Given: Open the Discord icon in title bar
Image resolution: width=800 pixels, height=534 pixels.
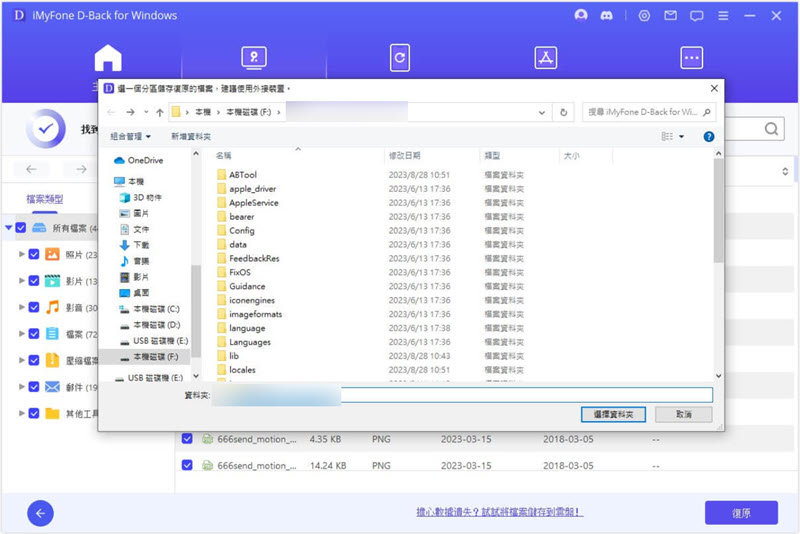Looking at the screenshot, I should click(606, 16).
